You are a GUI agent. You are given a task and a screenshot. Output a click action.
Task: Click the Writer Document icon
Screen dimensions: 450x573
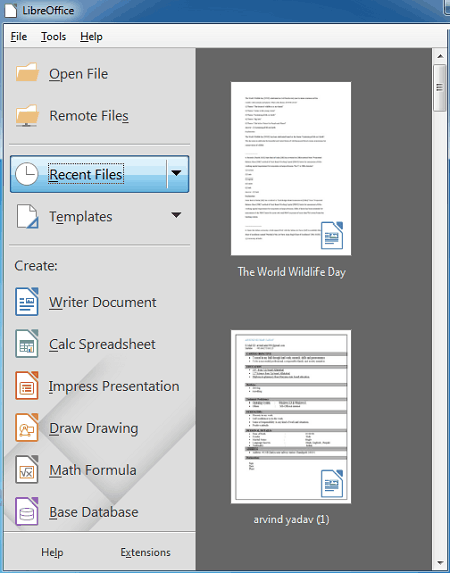[x=27, y=302]
